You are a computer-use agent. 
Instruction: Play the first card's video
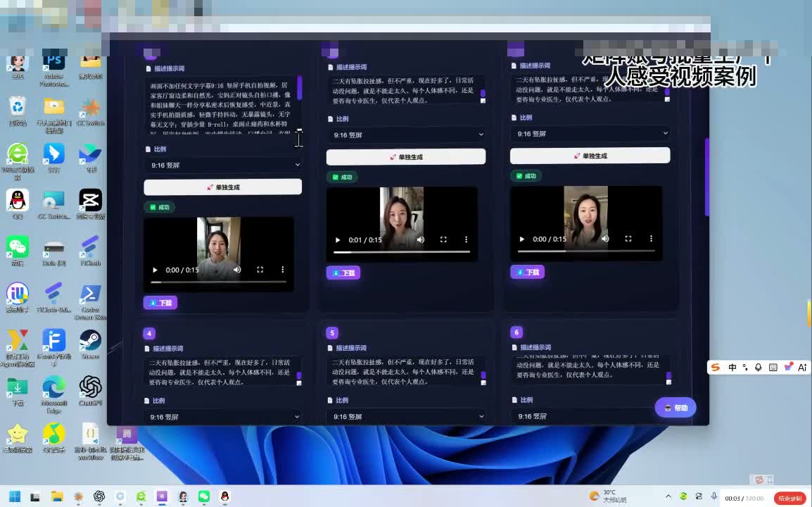click(x=155, y=270)
